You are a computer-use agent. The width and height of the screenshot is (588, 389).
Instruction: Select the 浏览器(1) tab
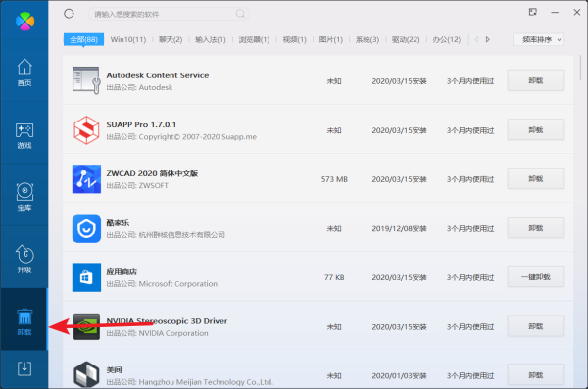[254, 39]
